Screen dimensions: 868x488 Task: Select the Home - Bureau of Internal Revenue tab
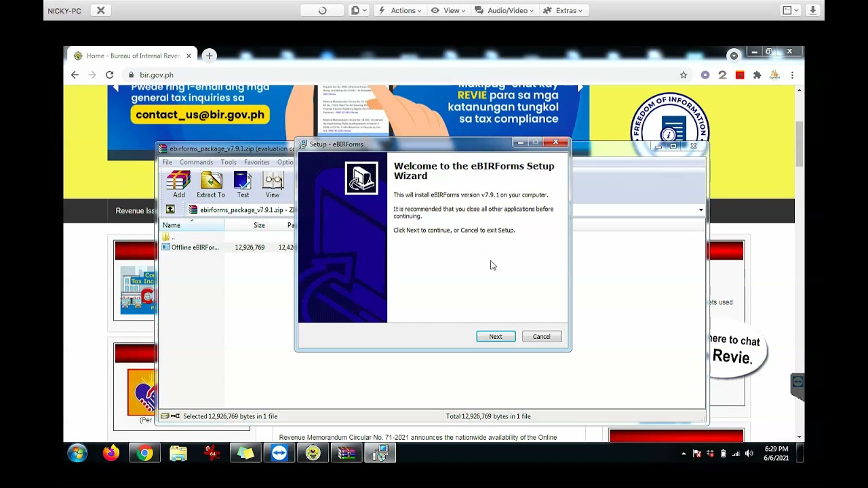(132, 56)
